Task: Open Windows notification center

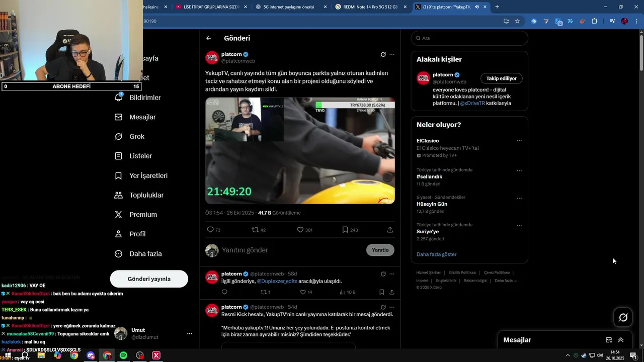Action: (x=633, y=355)
